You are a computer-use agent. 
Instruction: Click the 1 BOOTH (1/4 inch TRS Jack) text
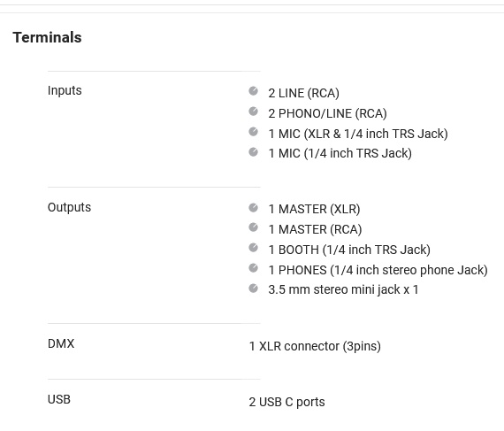349,250
